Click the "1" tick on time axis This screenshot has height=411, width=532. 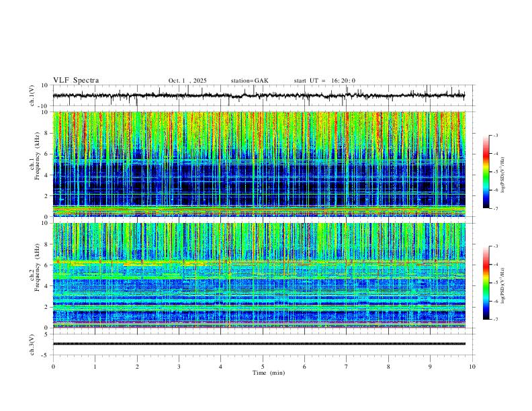click(x=95, y=367)
